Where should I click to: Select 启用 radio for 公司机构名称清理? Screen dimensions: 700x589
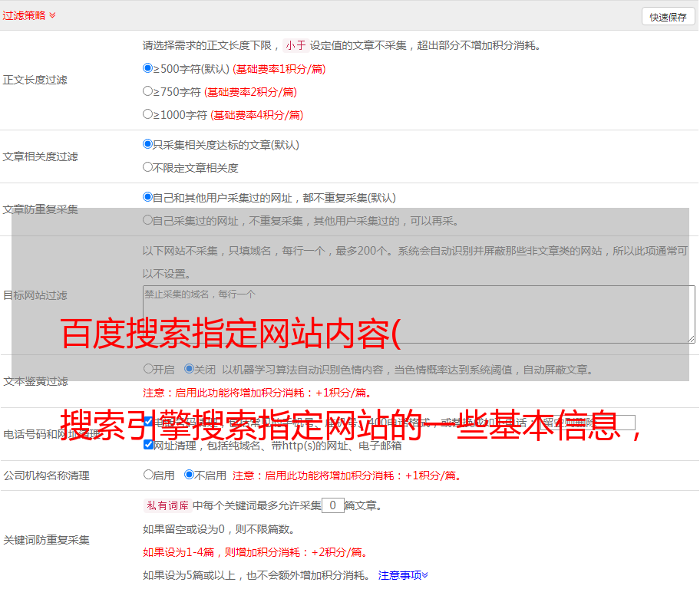pyautogui.click(x=148, y=475)
